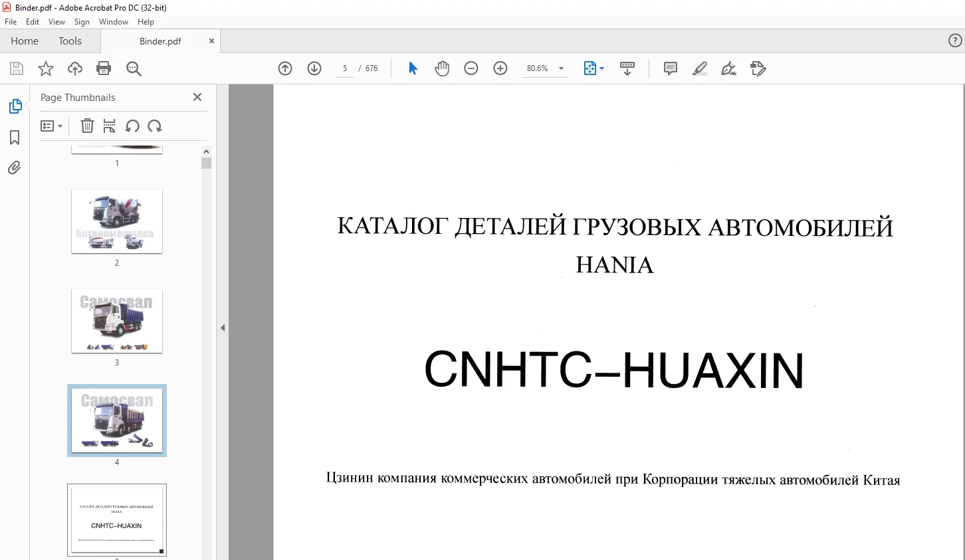Screen dimensions: 965x560
Task: Open the sign document pen tool
Action: tap(729, 68)
